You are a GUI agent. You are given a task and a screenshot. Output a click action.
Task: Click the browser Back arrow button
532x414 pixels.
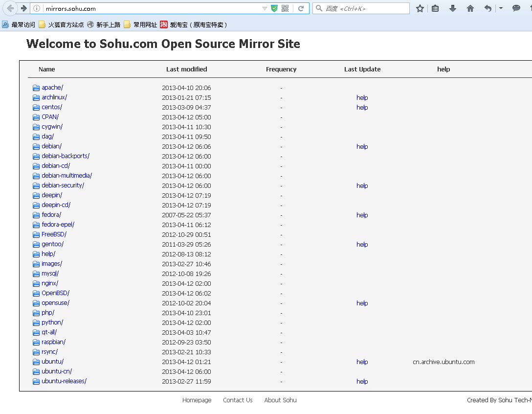click(10, 8)
